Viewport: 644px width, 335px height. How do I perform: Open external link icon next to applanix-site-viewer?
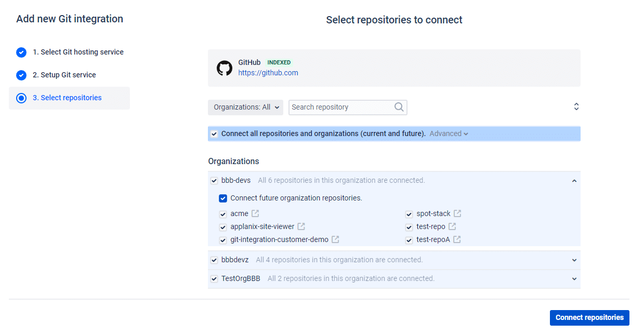pos(301,226)
